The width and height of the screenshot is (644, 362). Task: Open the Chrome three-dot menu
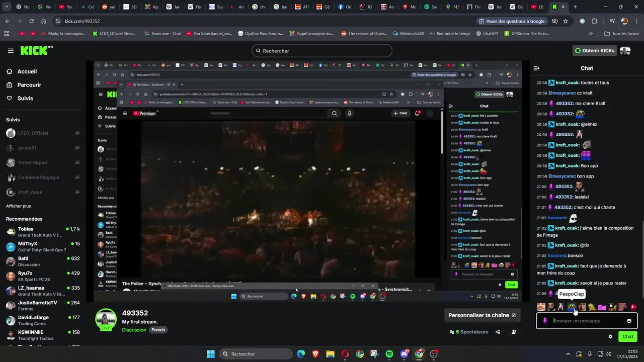[x=636, y=21]
